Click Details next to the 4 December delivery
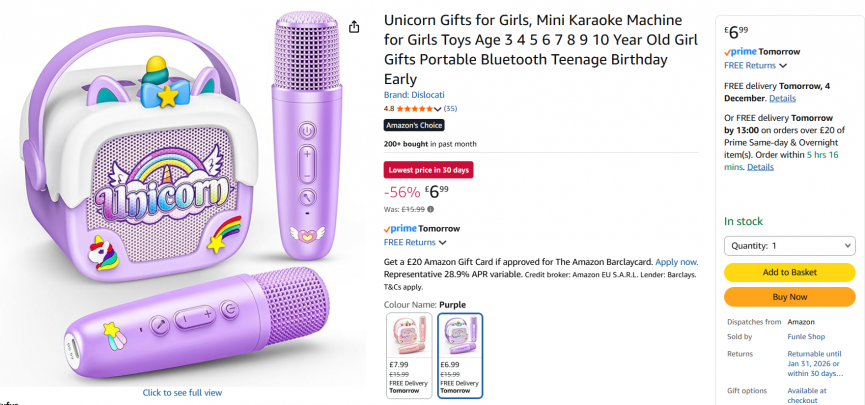865x405 pixels. tap(782, 98)
